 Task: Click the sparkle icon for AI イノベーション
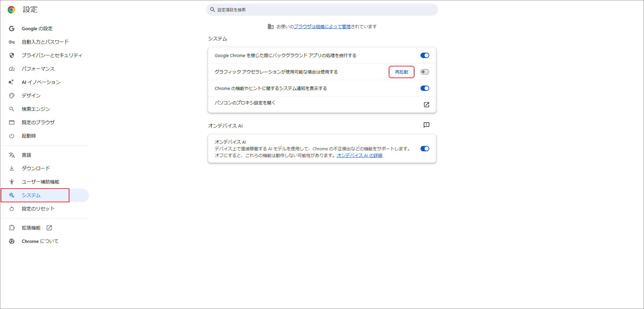11,82
